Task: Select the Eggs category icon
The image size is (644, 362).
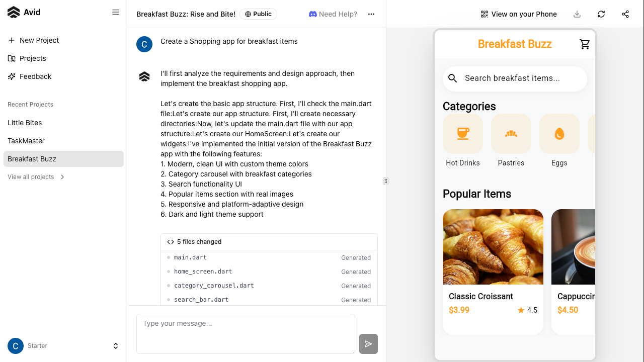Action: [559, 134]
